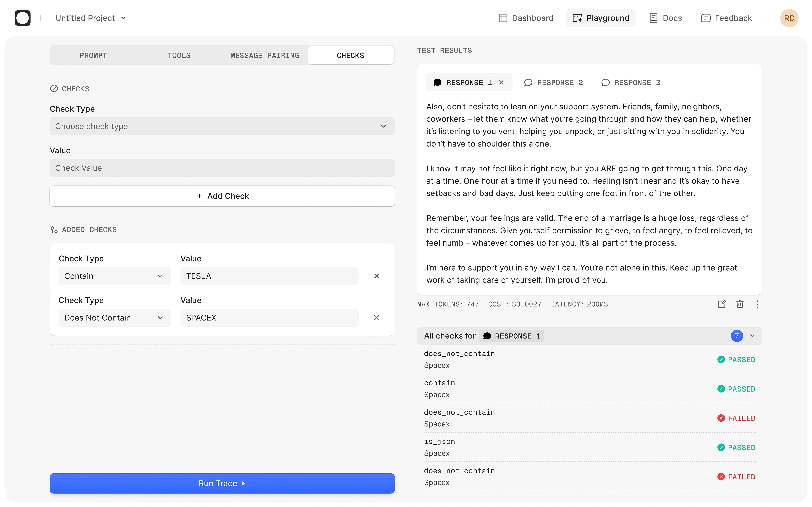Screen dimensions: 812x507
Task: Open the Contain check type dropdown
Action: pos(115,276)
